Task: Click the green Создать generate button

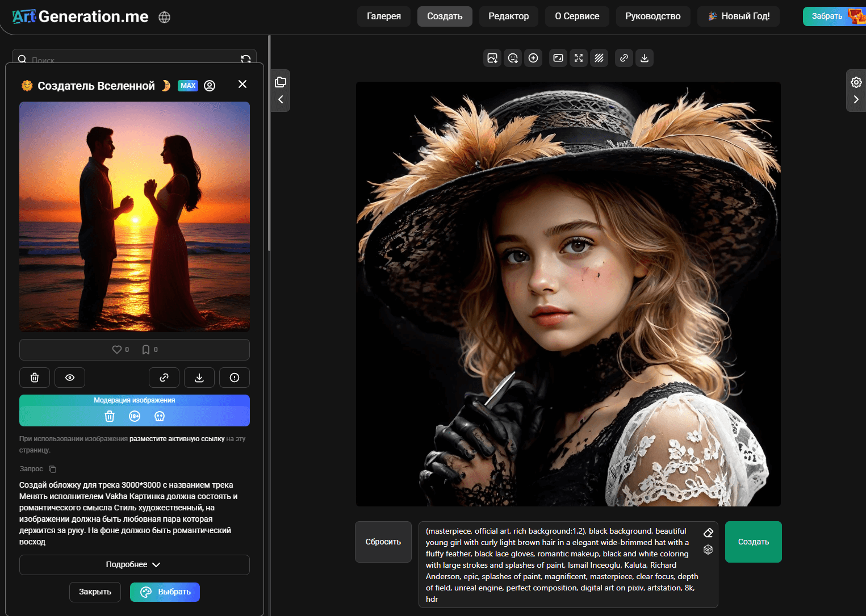Action: [x=754, y=542]
